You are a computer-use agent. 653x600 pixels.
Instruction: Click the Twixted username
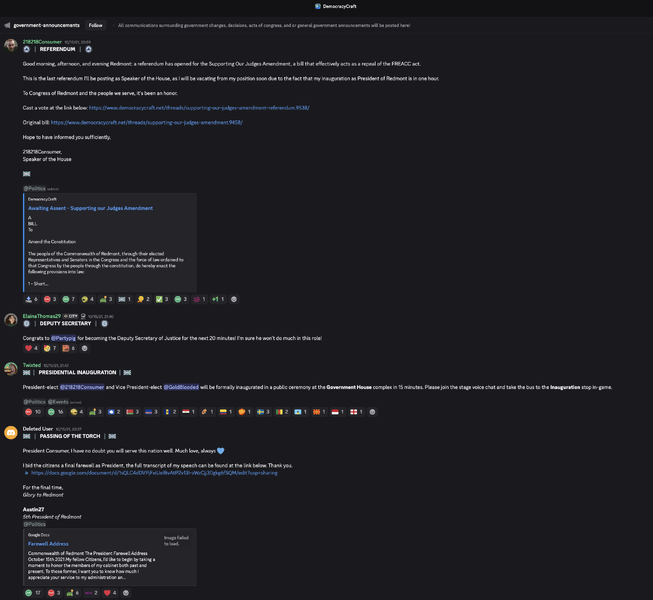32,365
